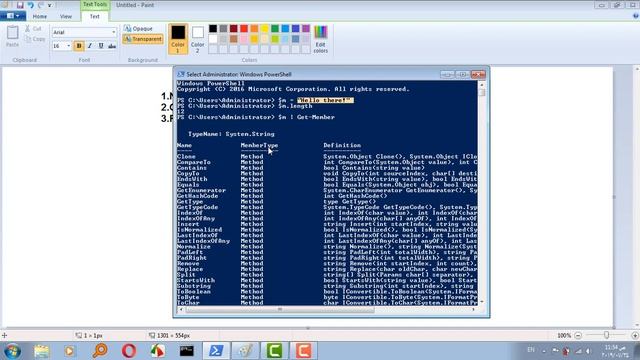
Task: Click the MemberType column header text
Action: (259, 145)
